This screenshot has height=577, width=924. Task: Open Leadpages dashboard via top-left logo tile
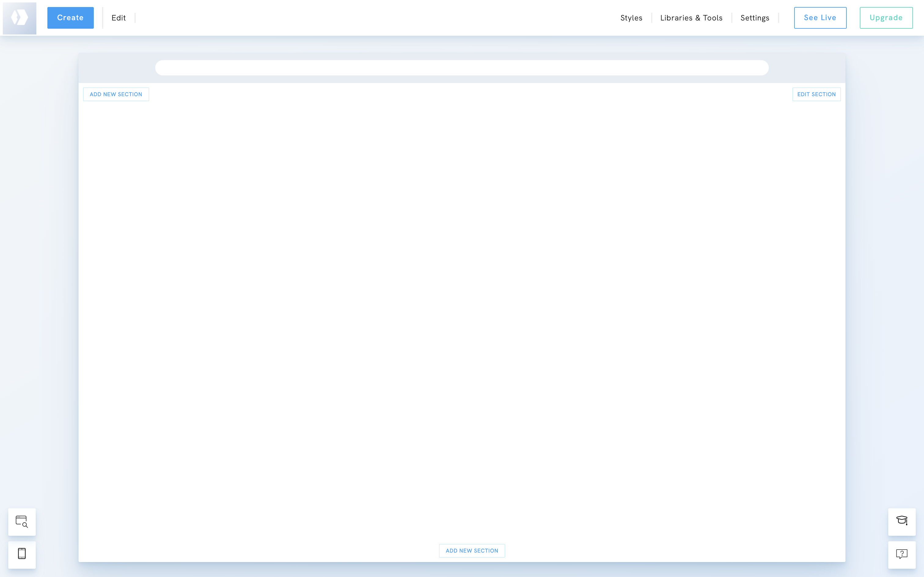point(20,18)
